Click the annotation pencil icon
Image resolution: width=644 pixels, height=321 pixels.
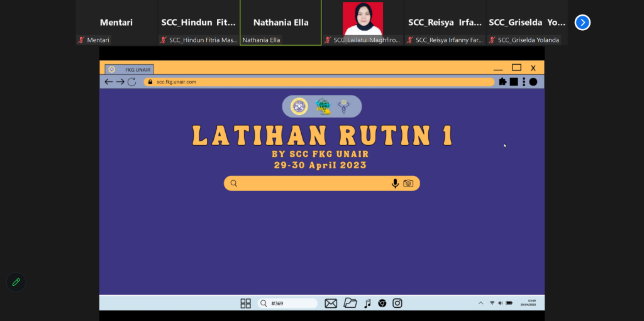coord(16,282)
